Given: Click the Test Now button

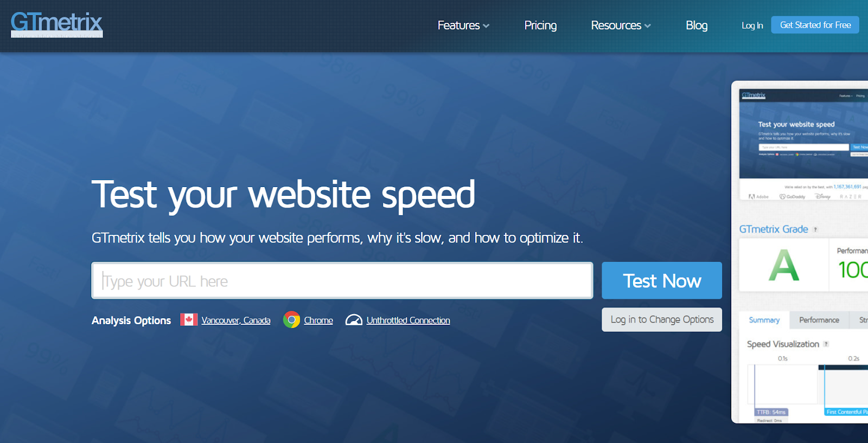Looking at the screenshot, I should (x=662, y=280).
